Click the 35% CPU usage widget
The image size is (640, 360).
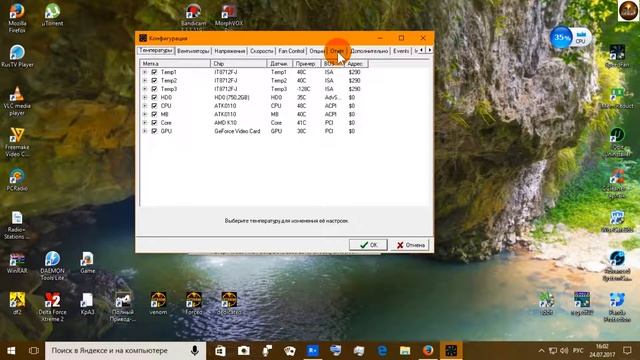pos(570,38)
